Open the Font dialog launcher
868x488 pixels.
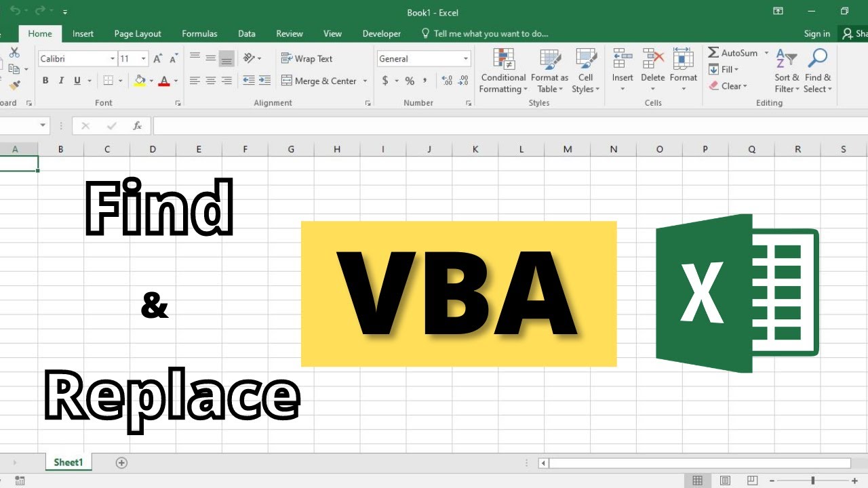[178, 103]
